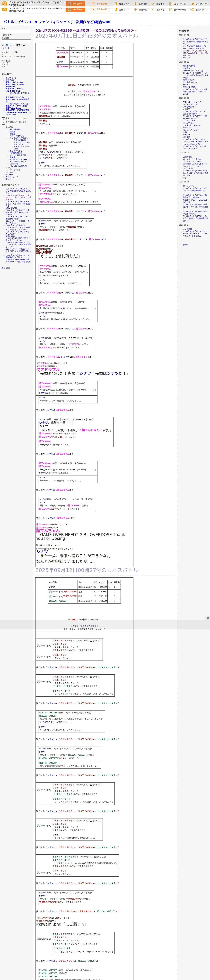Click the タグ検索 input field
The image size is (210, 980).
pos(16,41)
